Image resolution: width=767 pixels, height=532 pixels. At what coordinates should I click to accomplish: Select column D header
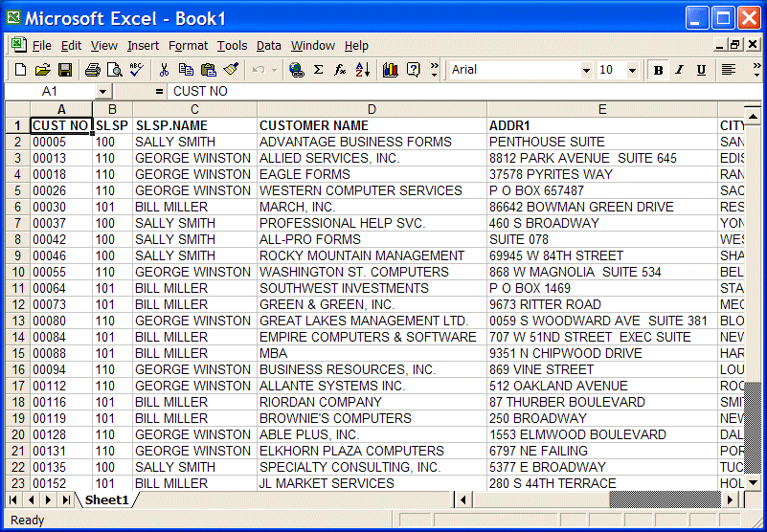coord(372,109)
